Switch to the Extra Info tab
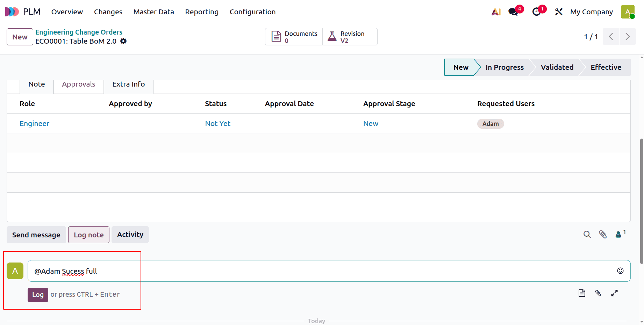 (129, 84)
